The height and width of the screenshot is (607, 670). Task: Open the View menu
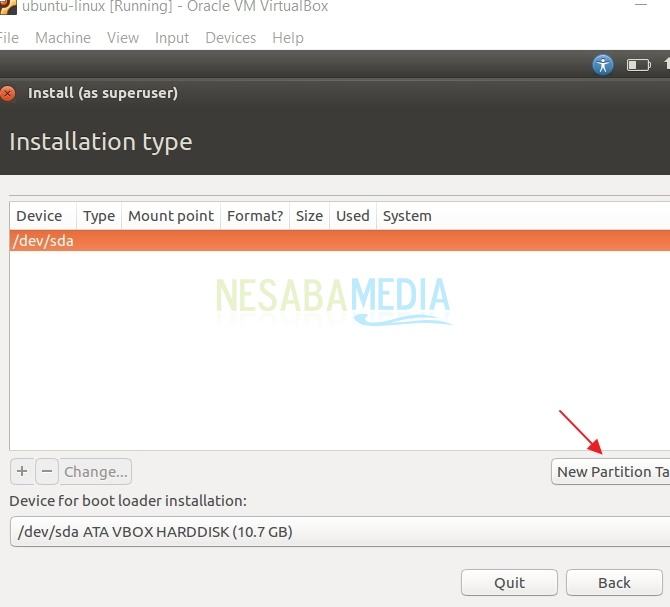[x=123, y=38]
